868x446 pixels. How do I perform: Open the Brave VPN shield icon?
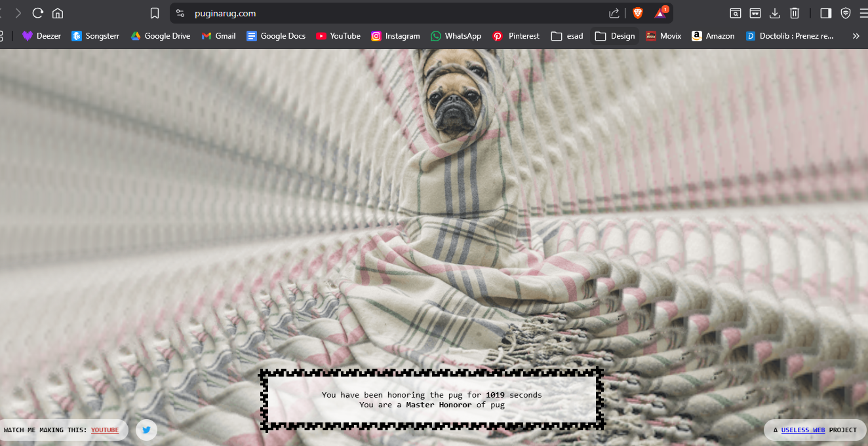coord(846,13)
